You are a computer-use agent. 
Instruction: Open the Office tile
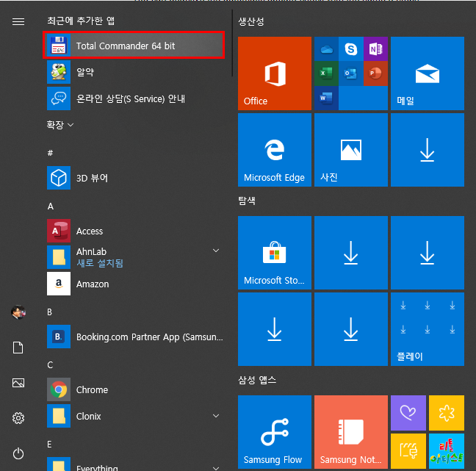pyautogui.click(x=275, y=73)
